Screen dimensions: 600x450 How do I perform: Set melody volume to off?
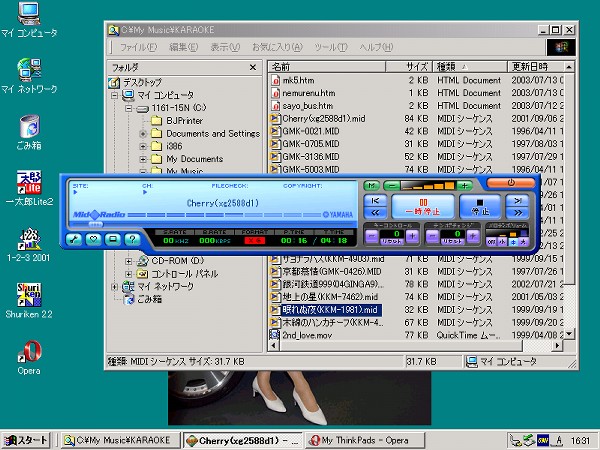[x=491, y=242]
